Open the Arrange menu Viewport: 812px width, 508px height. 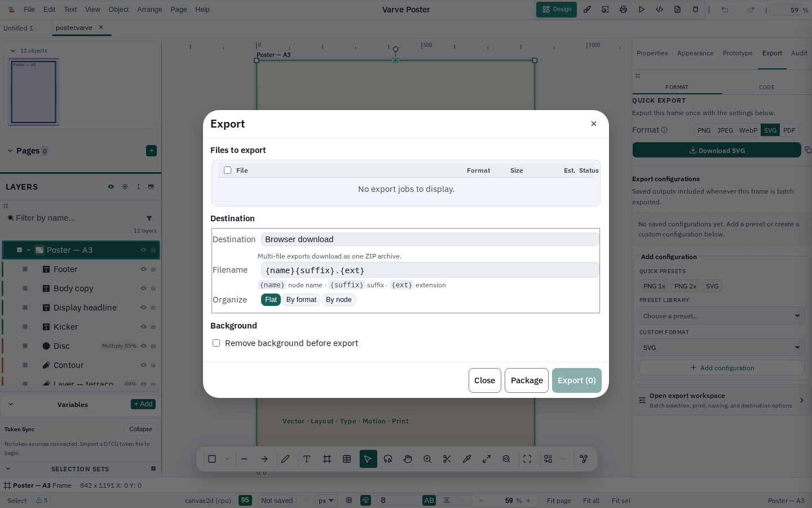click(x=149, y=10)
